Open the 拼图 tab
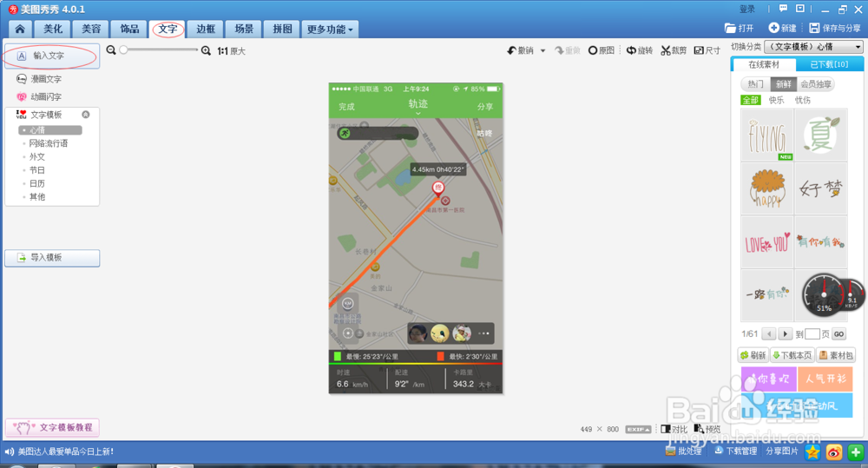868x468 pixels. [x=282, y=29]
